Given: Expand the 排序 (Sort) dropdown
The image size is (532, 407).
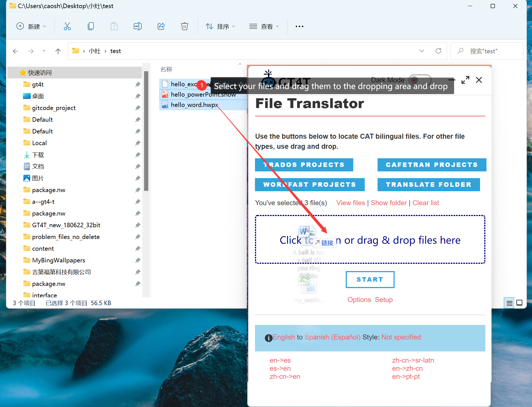Looking at the screenshot, I should (x=220, y=27).
